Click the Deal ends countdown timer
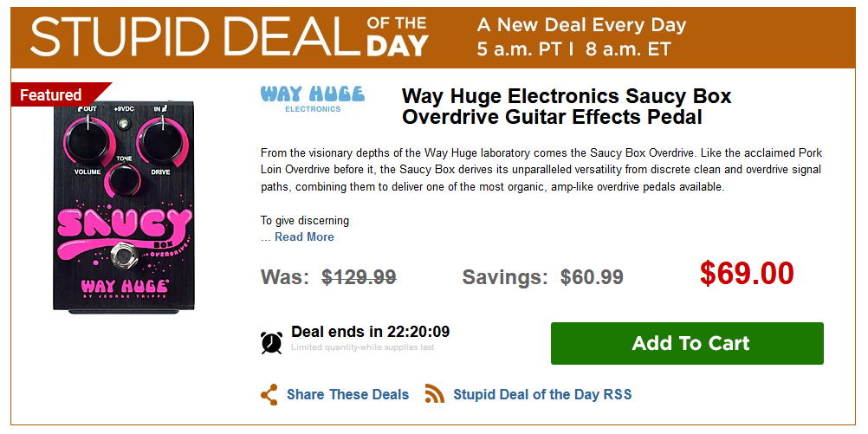 pyautogui.click(x=371, y=332)
